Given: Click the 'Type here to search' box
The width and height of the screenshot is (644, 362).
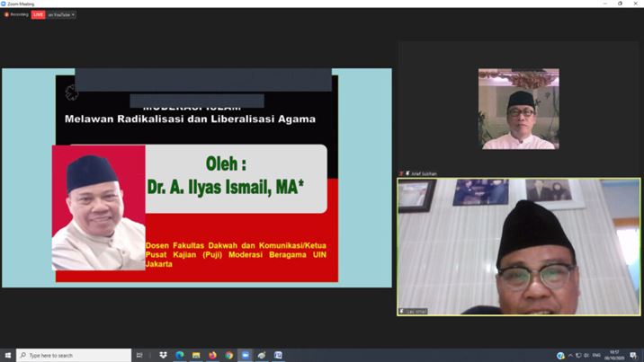Looking at the screenshot, I should click(74, 356).
